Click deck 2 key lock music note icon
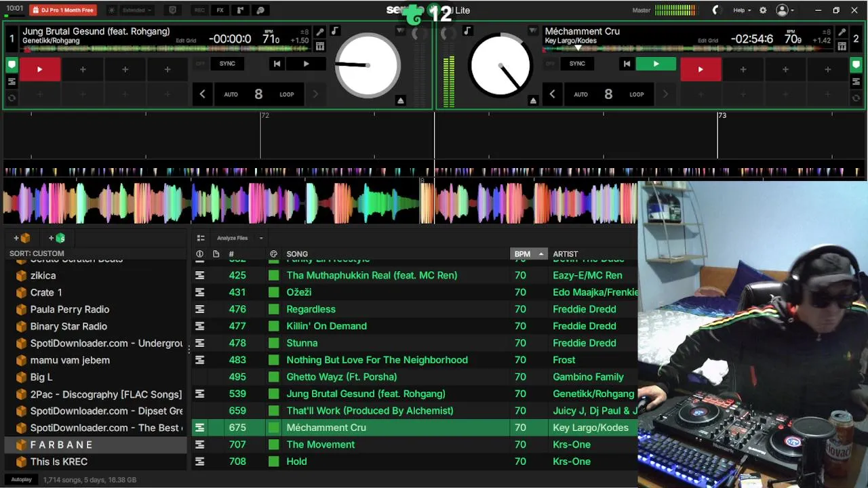 pyautogui.click(x=467, y=31)
